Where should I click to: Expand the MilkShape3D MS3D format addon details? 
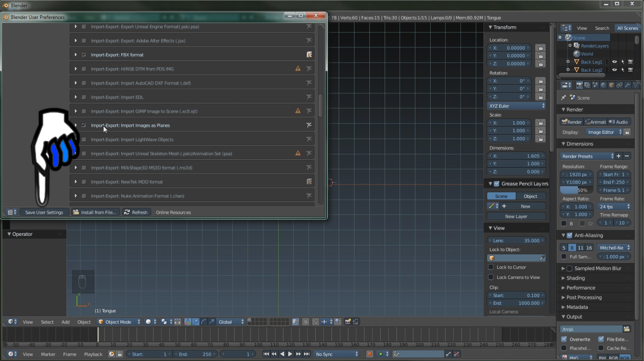coord(76,168)
